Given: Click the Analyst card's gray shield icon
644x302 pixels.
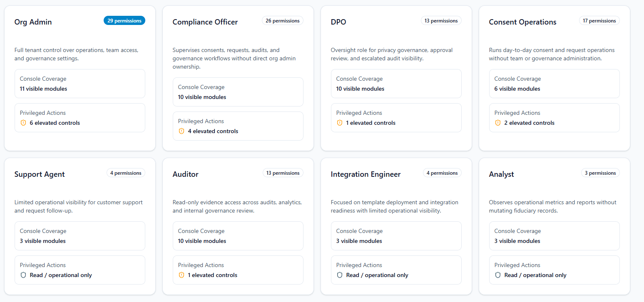Looking at the screenshot, I should click(498, 275).
